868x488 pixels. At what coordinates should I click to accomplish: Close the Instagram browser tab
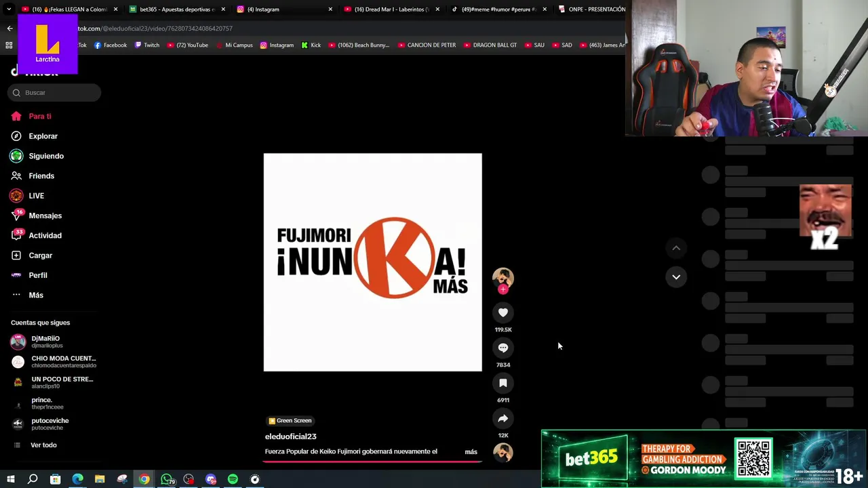tap(330, 9)
